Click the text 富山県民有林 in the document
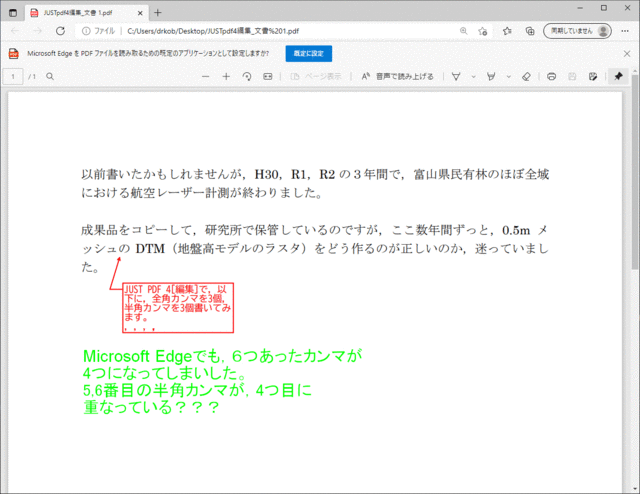Viewport: 640px width, 494px height. (x=450, y=174)
